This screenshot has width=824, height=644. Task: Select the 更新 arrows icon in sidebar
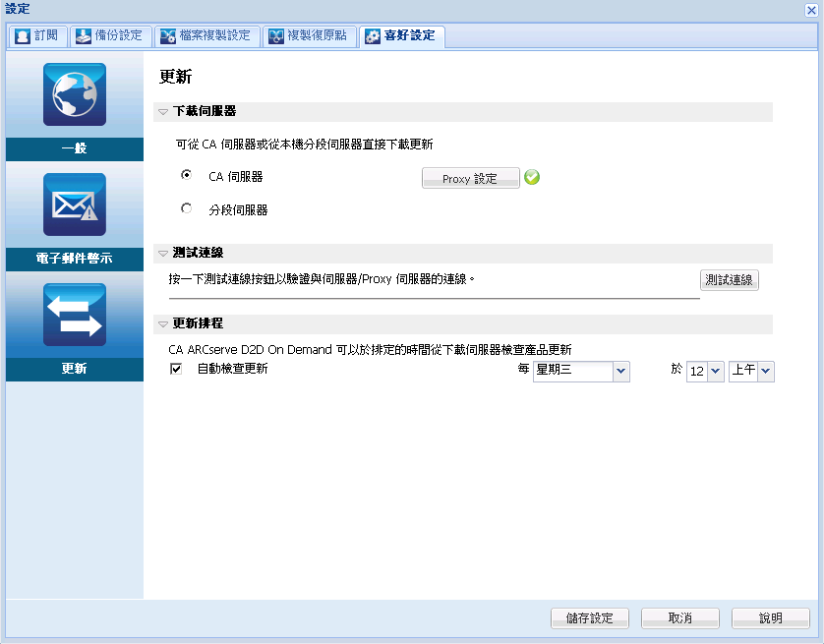[75, 315]
